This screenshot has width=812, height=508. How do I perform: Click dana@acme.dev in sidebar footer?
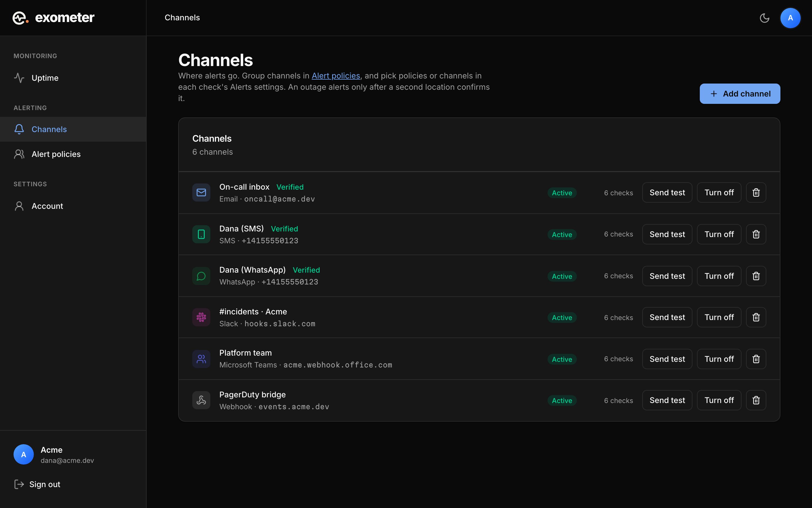coord(67,461)
